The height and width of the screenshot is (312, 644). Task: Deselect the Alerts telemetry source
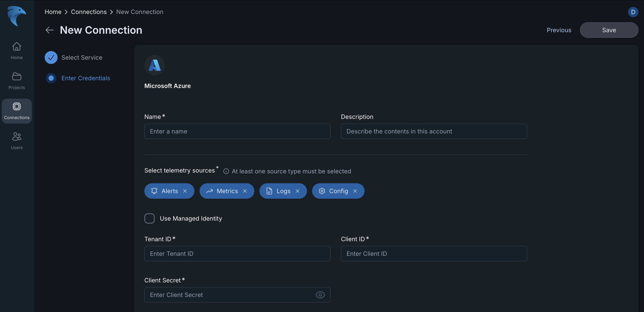pyautogui.click(x=185, y=191)
